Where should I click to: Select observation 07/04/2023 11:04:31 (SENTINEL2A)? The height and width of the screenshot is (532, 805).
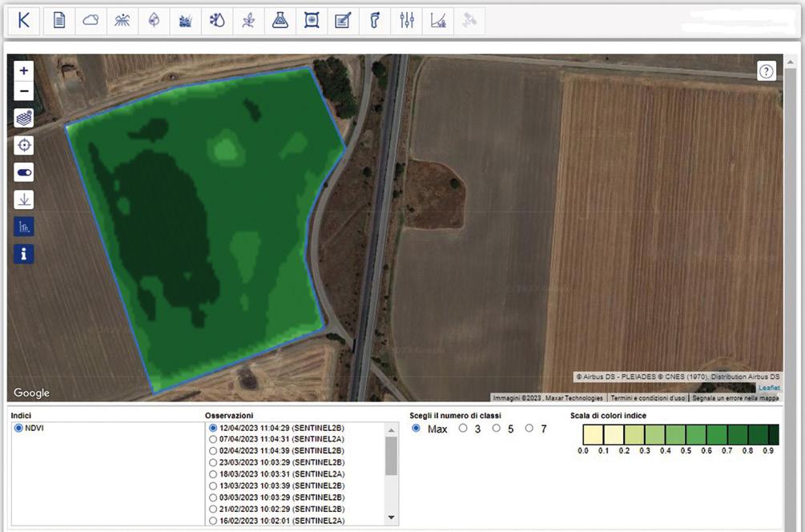(213, 439)
